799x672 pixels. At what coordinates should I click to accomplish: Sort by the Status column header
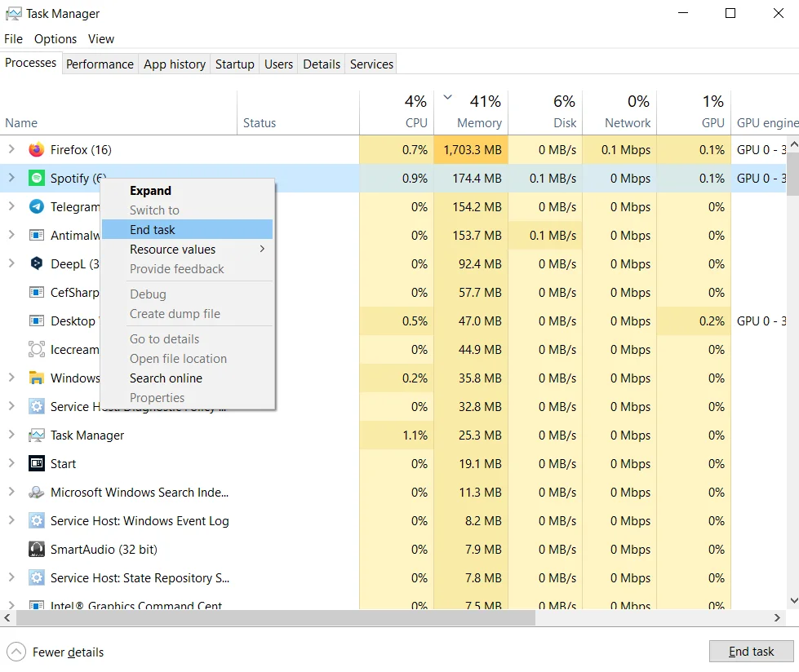point(298,113)
